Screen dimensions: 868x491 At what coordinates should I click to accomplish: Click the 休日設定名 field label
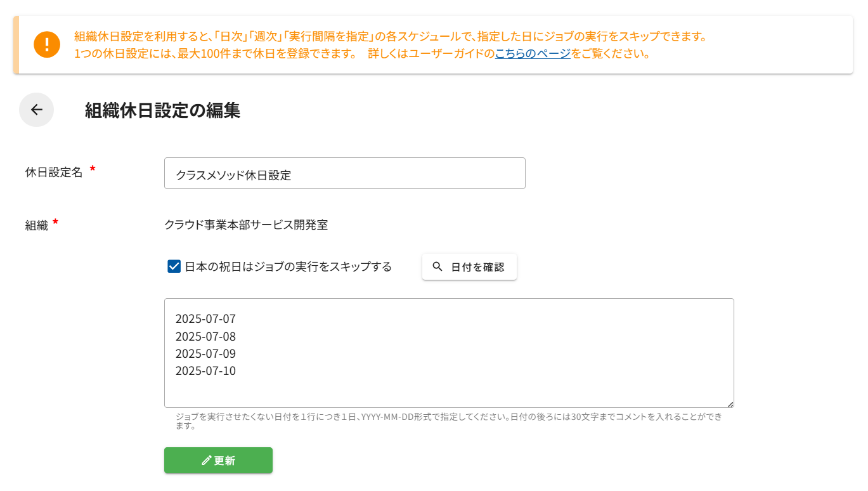[54, 173]
